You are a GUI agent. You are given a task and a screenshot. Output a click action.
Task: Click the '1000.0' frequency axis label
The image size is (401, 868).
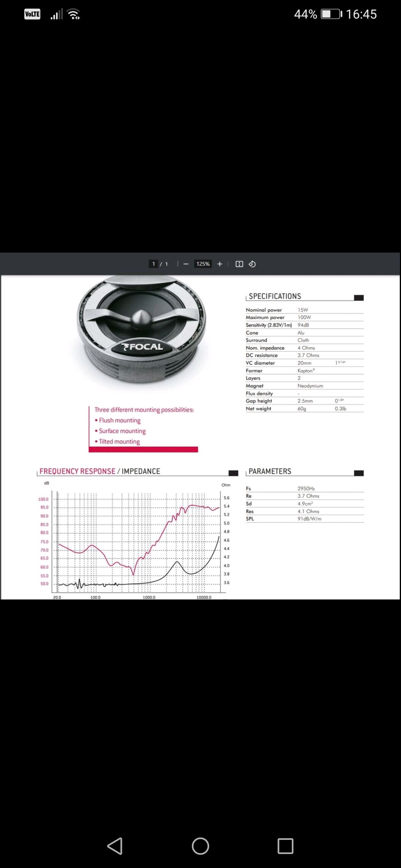[x=149, y=597]
